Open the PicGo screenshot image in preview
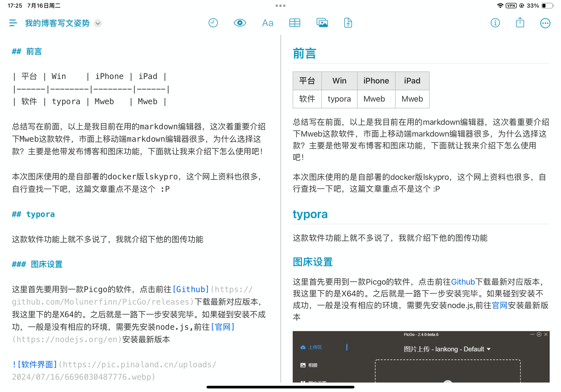Viewport: 561px width, 392px height. (421, 357)
